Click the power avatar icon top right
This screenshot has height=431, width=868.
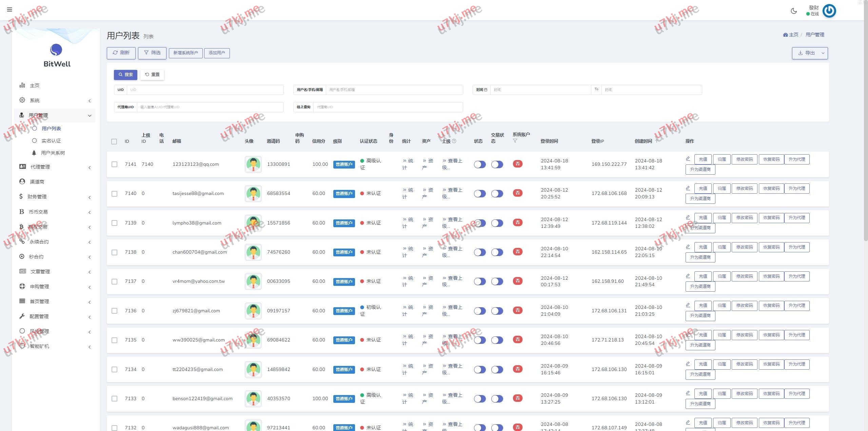point(829,11)
